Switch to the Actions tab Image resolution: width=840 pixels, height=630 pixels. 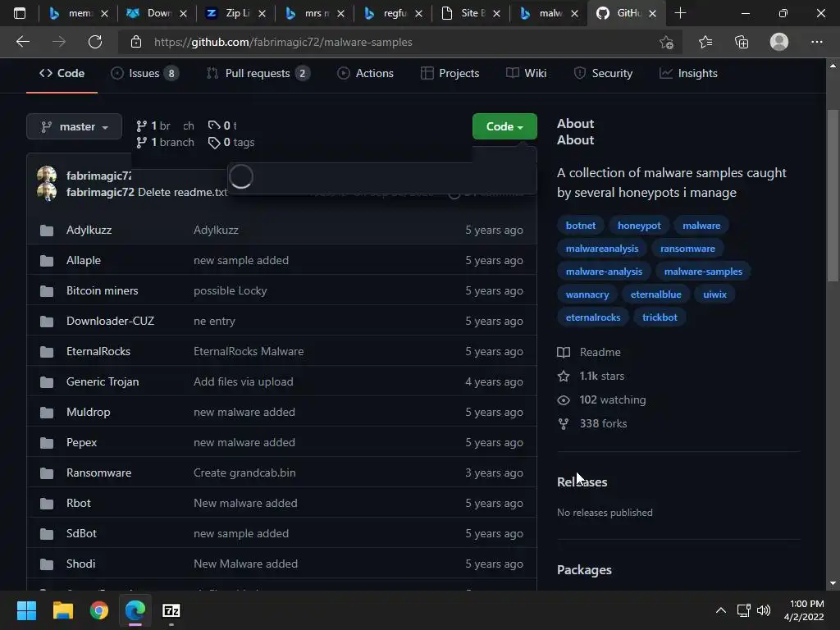point(365,73)
